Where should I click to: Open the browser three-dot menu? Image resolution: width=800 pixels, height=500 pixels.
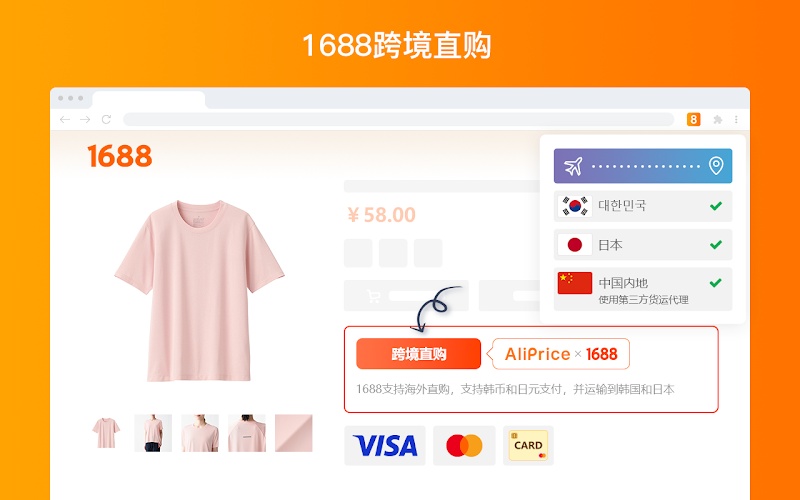[736, 119]
